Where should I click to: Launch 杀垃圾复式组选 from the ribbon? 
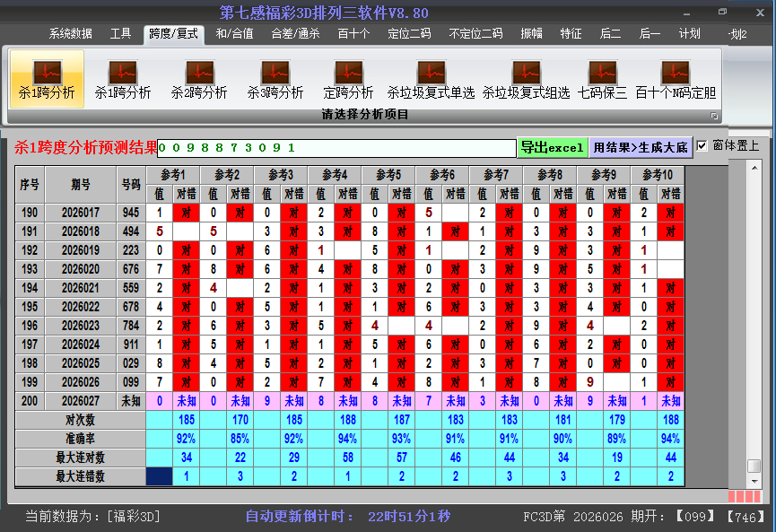click(x=526, y=79)
